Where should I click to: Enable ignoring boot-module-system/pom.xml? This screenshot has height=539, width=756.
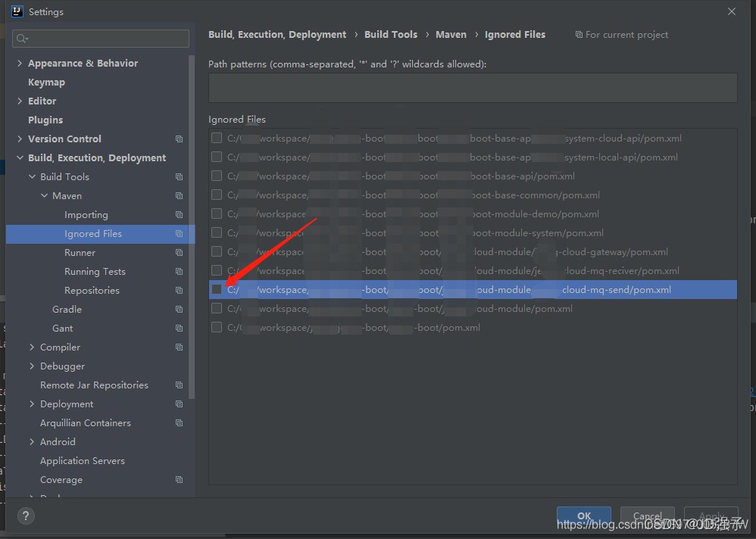point(217,232)
